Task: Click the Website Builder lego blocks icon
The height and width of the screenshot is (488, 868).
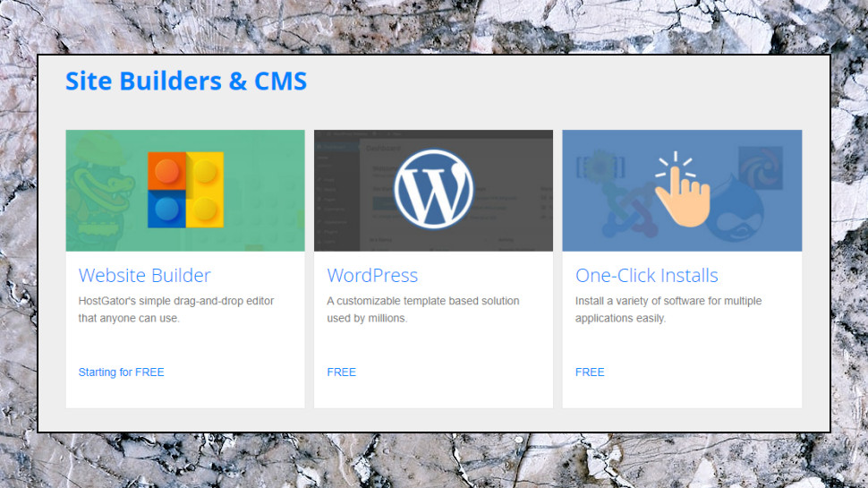Action: [185, 190]
